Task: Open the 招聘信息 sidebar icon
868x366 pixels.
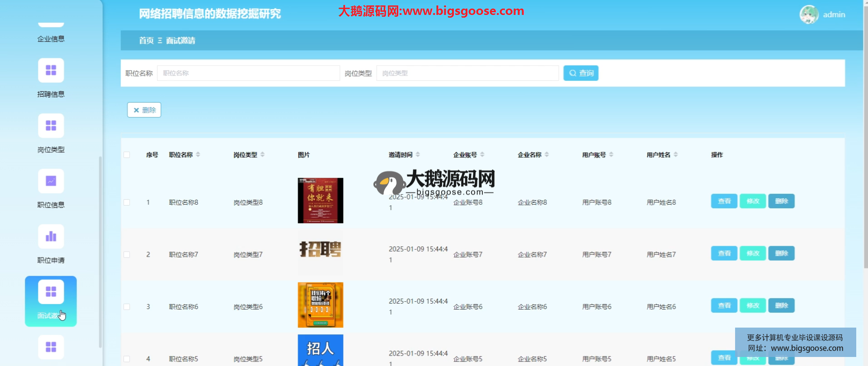Action: pos(51,70)
